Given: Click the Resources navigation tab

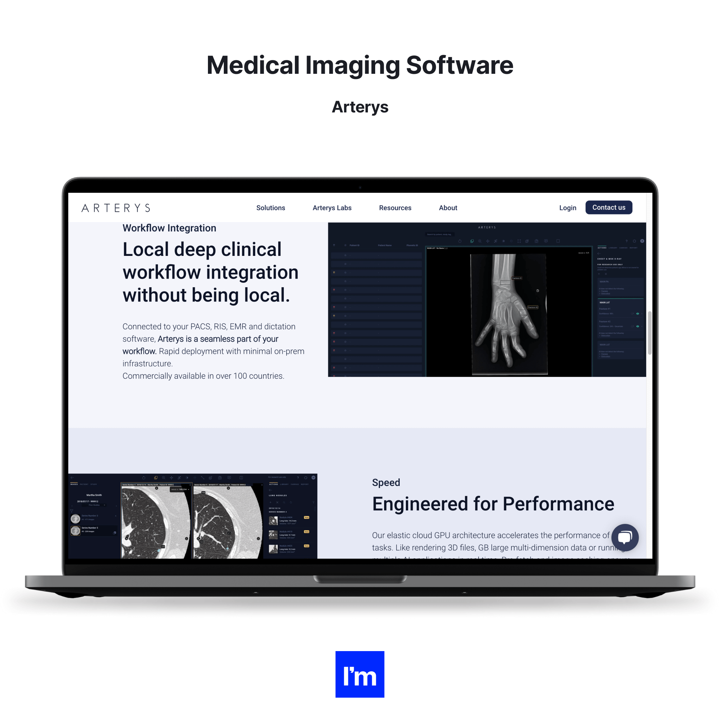Looking at the screenshot, I should (394, 207).
